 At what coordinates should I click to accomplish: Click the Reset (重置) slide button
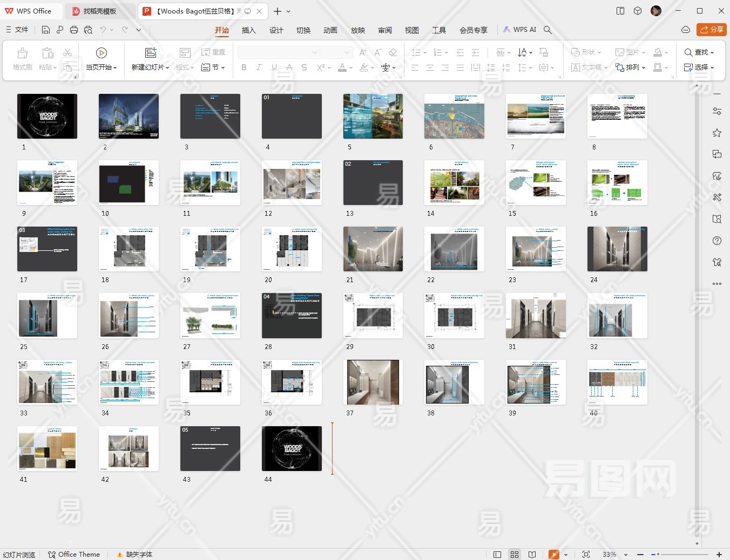click(213, 52)
